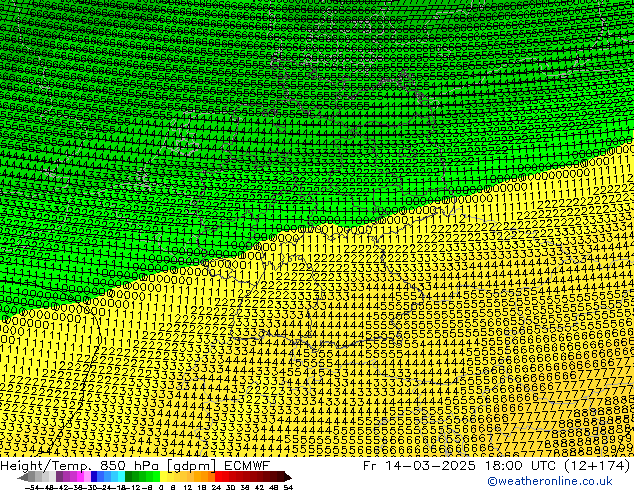This screenshot has height=490, width=634.
Task: Select the darkest green swatch in the legend
Action: [129, 476]
